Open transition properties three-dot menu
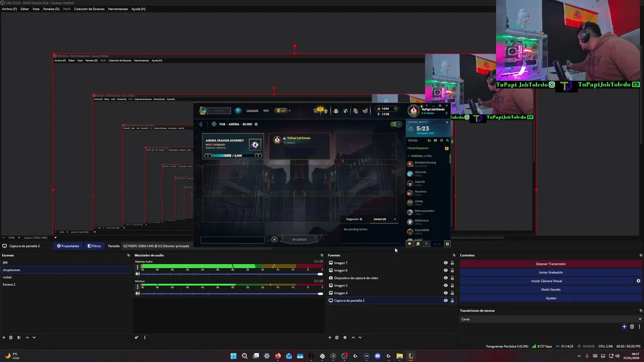Viewport: 644px width, 362px height. (638, 327)
